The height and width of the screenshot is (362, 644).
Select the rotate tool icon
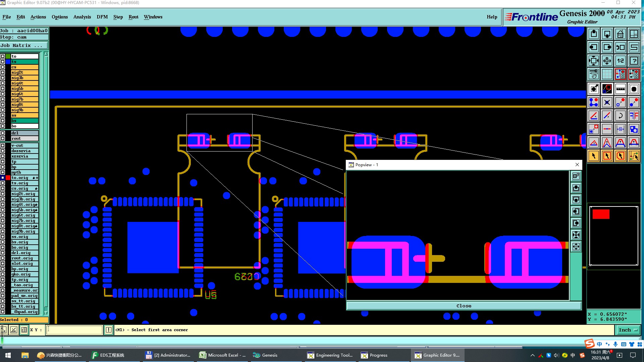tap(620, 116)
